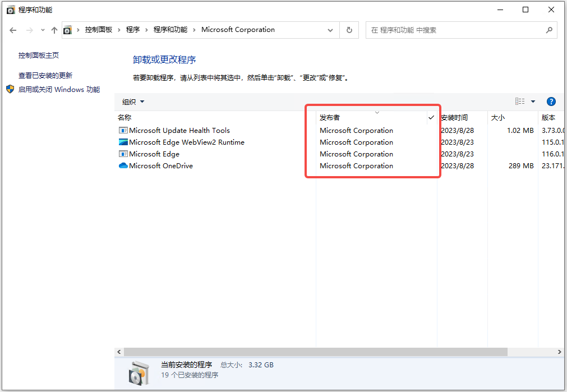Toggle the 发布者 filter checkmark dropdown
The image size is (567, 392).
coord(431,118)
